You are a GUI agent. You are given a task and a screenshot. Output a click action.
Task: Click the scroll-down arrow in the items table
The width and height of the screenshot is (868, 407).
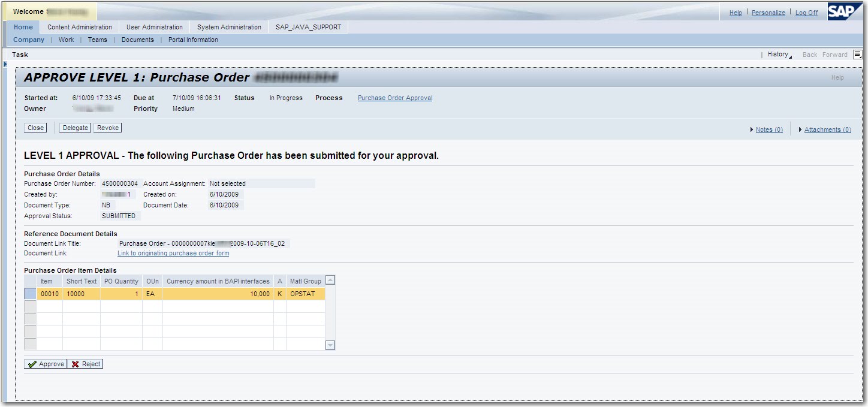pos(331,345)
